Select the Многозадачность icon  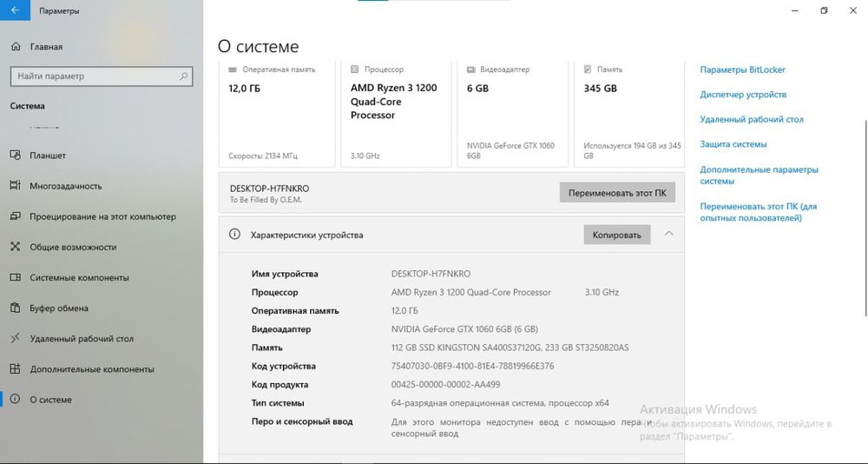(x=16, y=186)
